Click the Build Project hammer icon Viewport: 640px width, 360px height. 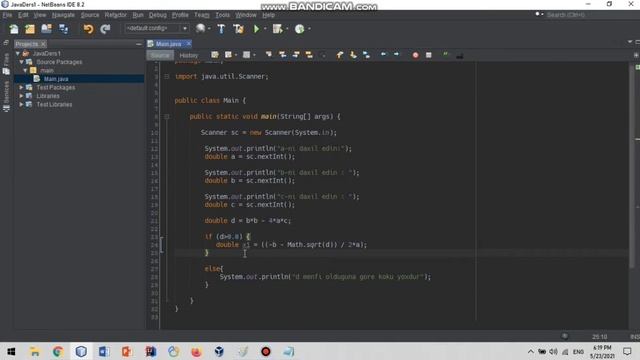pos(221,29)
